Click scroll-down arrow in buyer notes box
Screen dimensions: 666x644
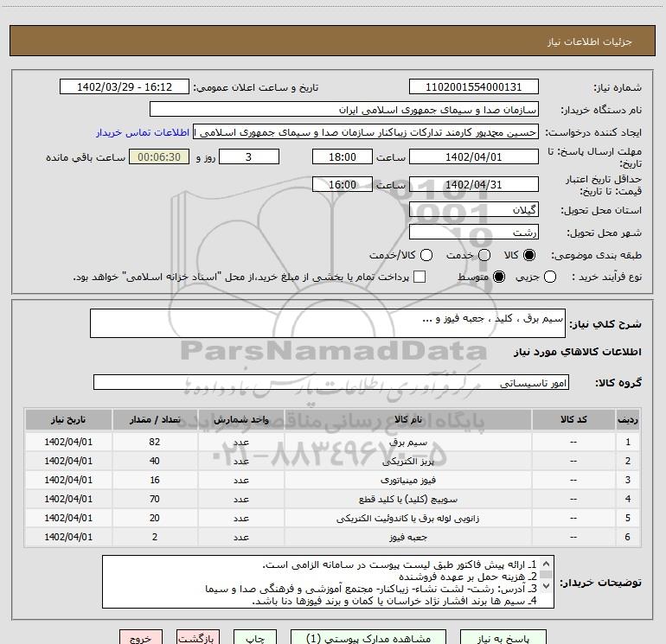point(547,586)
